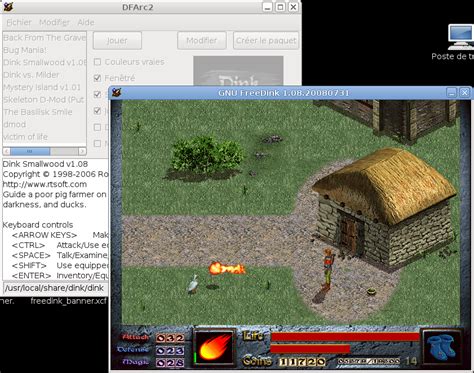Image resolution: width=474 pixels, height=373 pixels.
Task: Click the horizontal scrollbar thumb of D-Mod list
Action: 30,152
